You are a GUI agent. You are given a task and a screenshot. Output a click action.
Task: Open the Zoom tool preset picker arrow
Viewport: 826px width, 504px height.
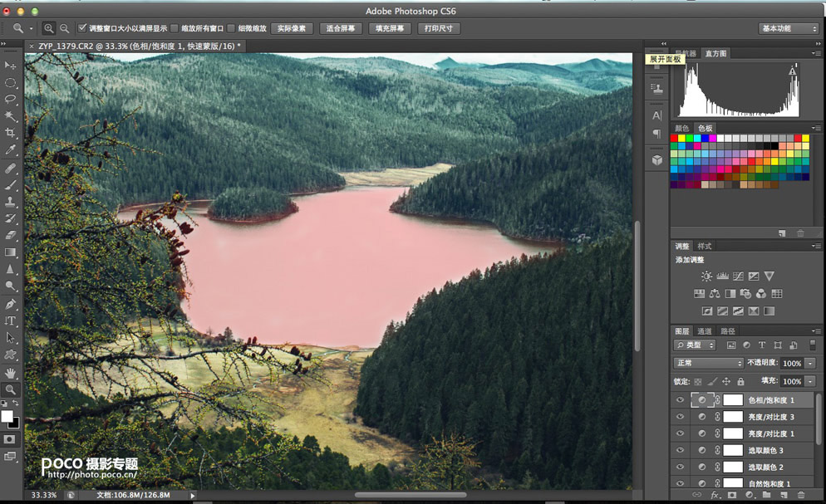[x=31, y=28]
